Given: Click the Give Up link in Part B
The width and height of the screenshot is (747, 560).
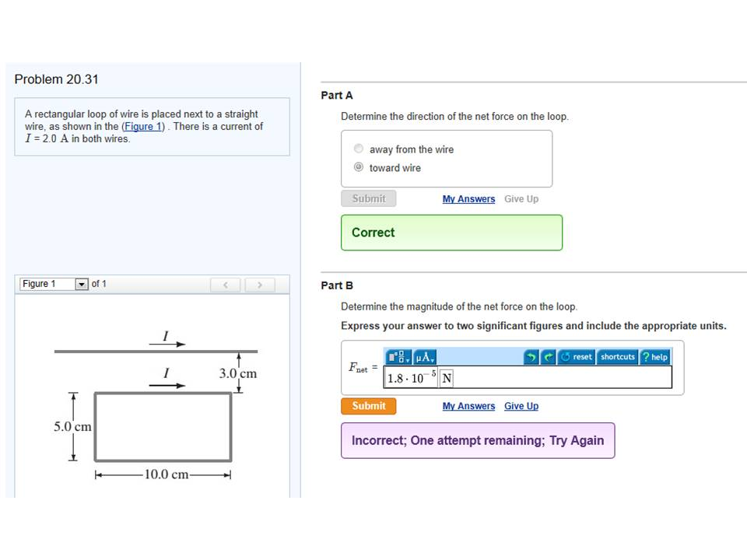Looking at the screenshot, I should (x=521, y=405).
